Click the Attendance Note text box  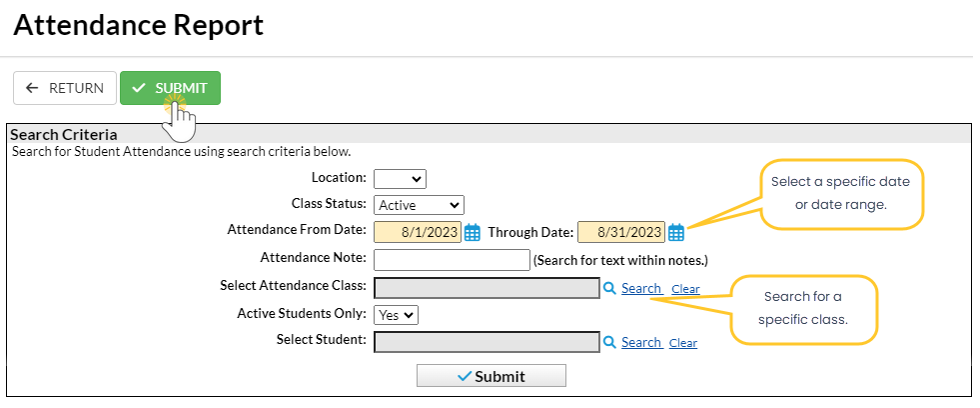[x=452, y=260]
